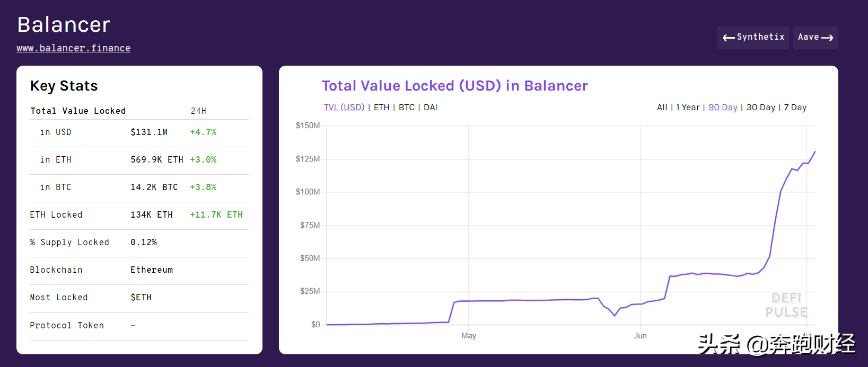The width and height of the screenshot is (868, 367).
Task: Click the Total Value Locked chart title
Action: point(454,85)
